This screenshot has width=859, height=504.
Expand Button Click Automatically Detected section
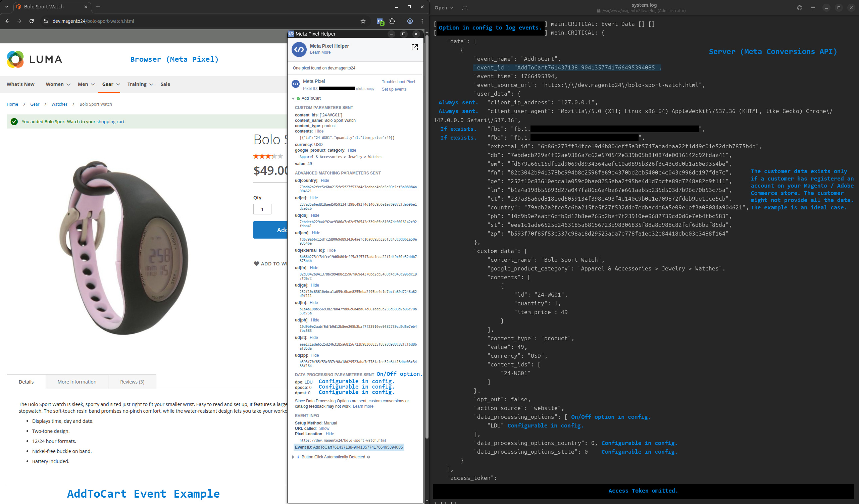pos(294,457)
